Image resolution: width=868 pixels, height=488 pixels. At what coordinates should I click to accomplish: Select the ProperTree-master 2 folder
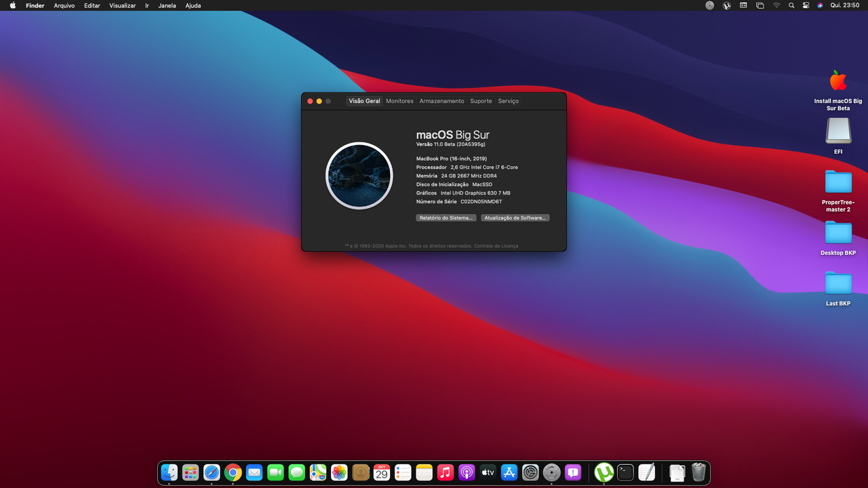[838, 191]
